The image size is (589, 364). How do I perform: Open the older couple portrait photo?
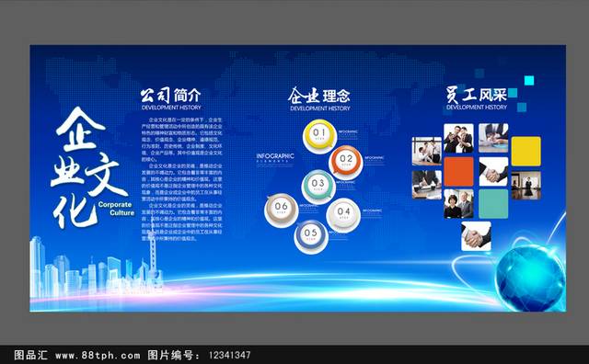pyautogui.click(x=458, y=204)
